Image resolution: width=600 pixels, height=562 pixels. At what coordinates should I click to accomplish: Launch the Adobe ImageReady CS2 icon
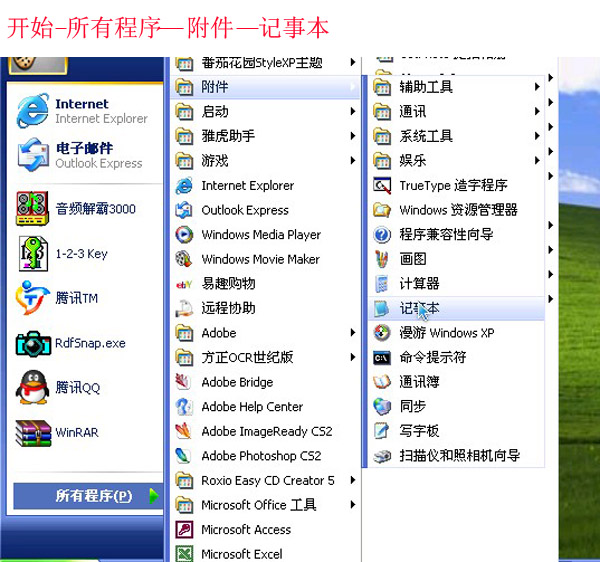coord(183,431)
